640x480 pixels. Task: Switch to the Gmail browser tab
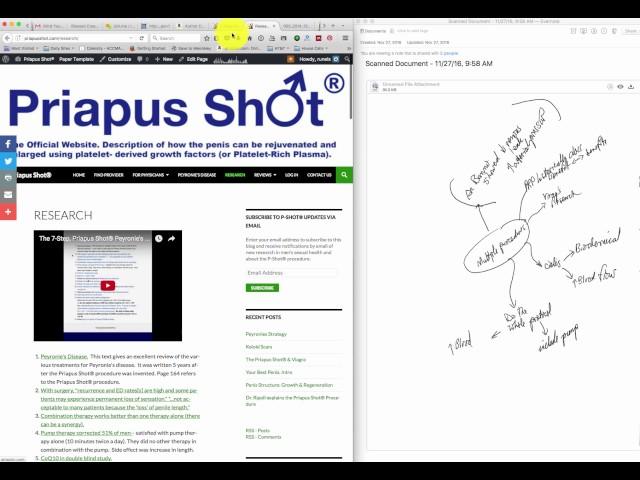48,26
